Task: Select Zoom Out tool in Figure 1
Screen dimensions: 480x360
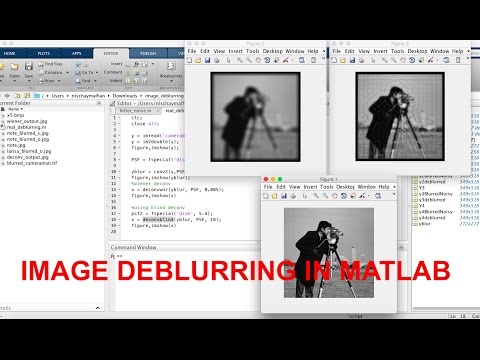Action: tap(325, 196)
